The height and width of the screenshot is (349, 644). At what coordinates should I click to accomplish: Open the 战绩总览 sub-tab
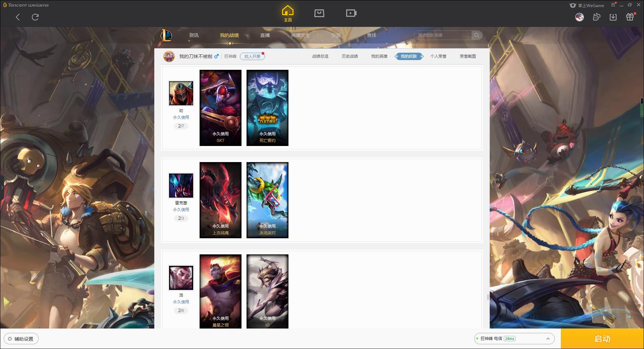[320, 56]
